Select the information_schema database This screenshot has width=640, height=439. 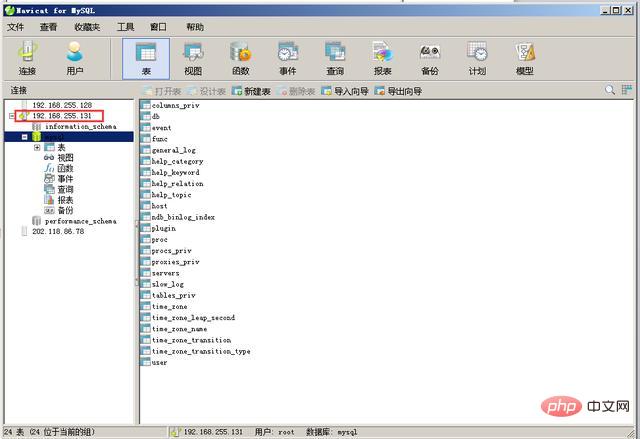tap(81, 126)
